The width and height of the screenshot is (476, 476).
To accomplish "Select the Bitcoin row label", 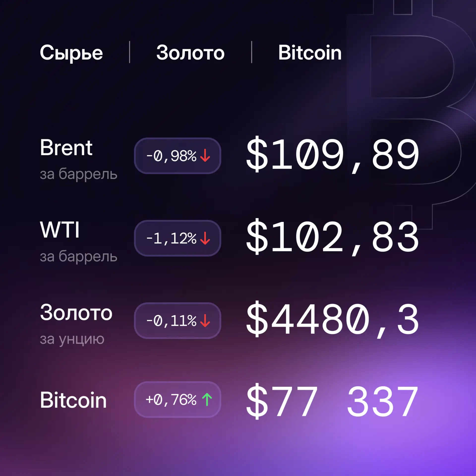I will pyautogui.click(x=73, y=400).
